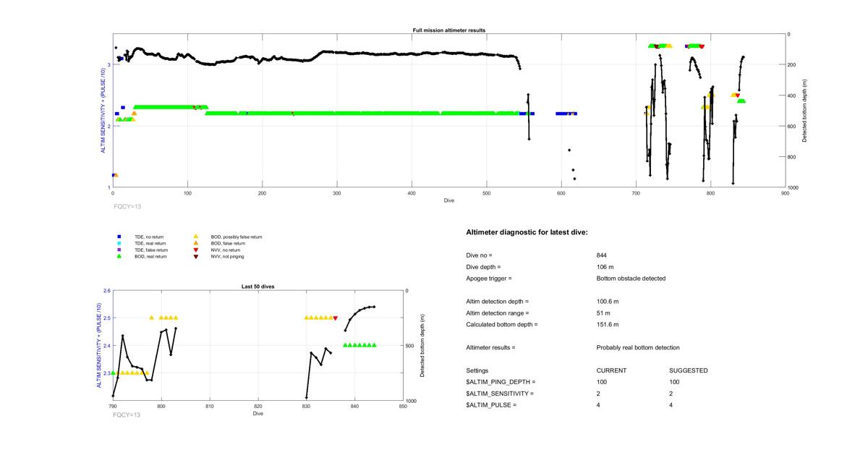Click the red NVV triangle marker in the last 50 dives plot
Screen dimensions: 868x450
335,318
